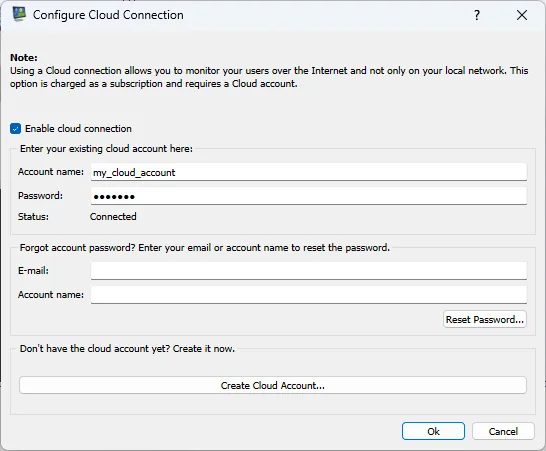Click "Don't have the cloud account yet?" heading
This screenshot has height=451, width=546.
(x=95, y=349)
